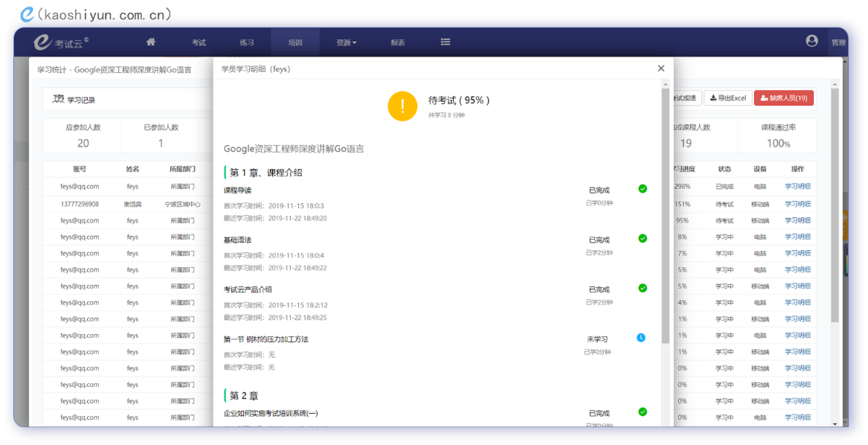The image size is (868, 445).
Task: Click green checkmark beside 考试云产品介绍
Action: pyautogui.click(x=643, y=289)
